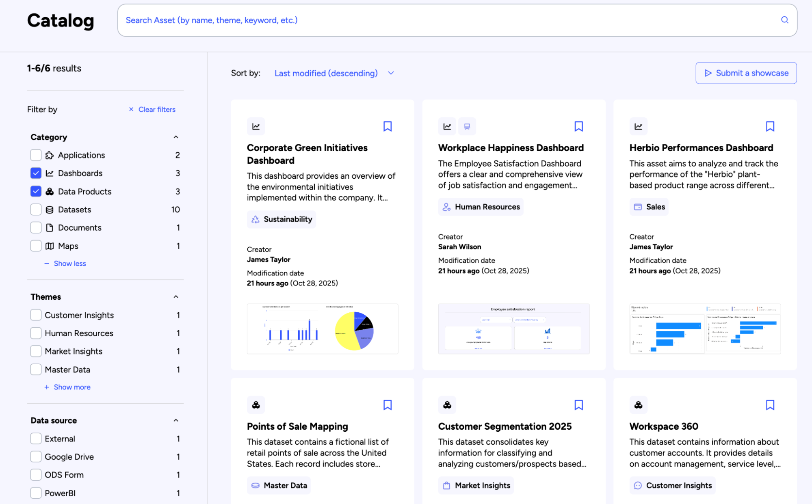Collapse the Themes filter section
812x504 pixels.
click(175, 296)
